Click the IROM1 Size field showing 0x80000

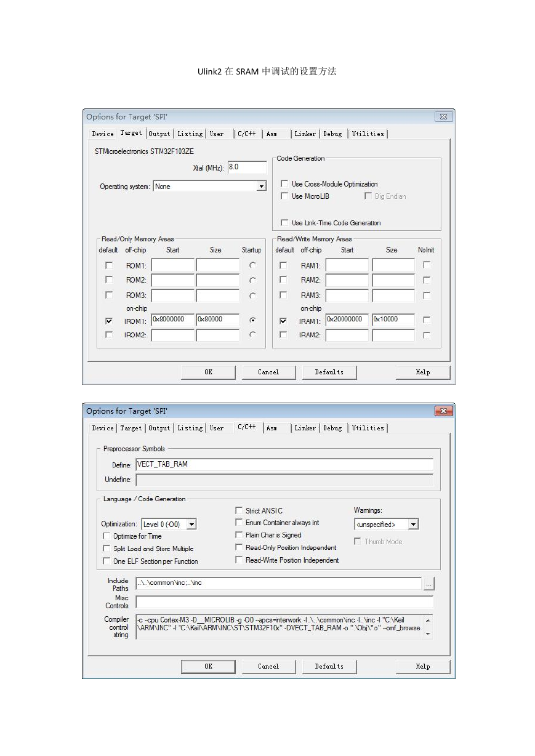217,320
